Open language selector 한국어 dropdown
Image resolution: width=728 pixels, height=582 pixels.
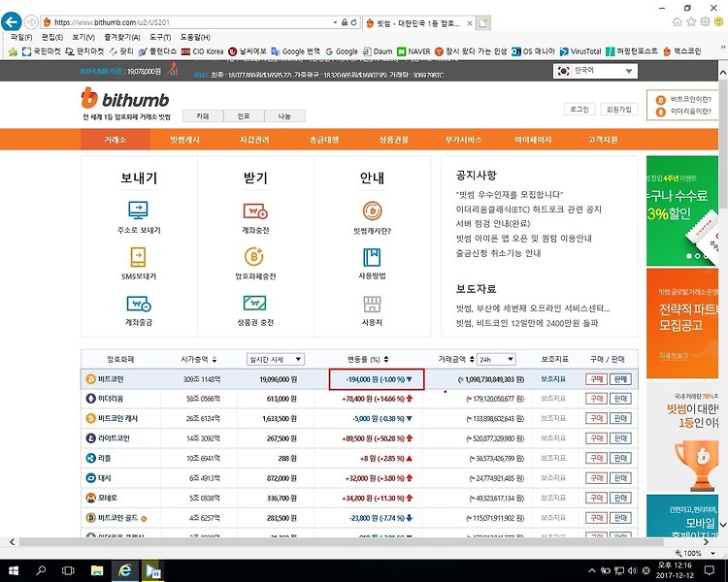[595, 71]
